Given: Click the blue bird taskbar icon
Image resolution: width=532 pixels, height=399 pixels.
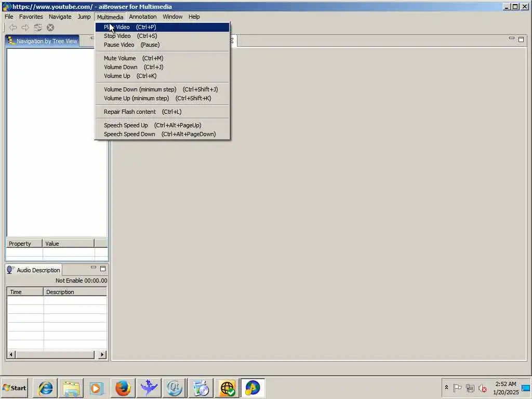Looking at the screenshot, I should pos(149,388).
